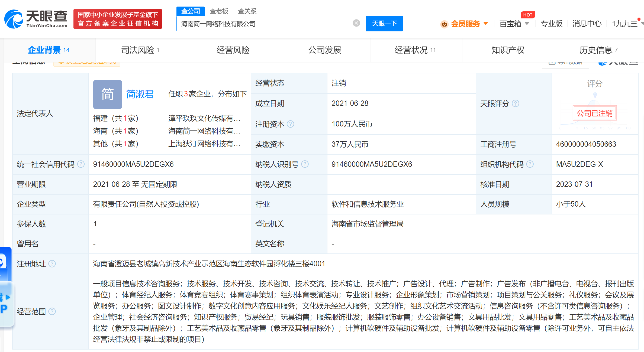
Task: Open the 简淑君 legal representative link
Action: [x=140, y=94]
